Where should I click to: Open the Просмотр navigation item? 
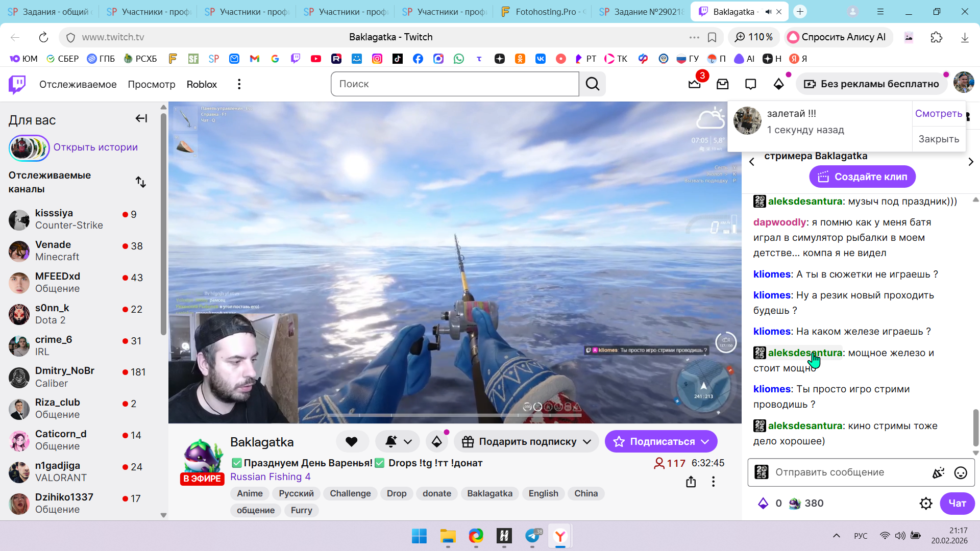152,84
